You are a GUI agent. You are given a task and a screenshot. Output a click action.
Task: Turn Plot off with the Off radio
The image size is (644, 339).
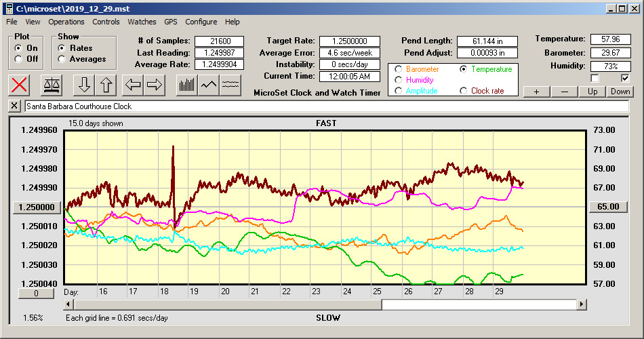pyautogui.click(x=18, y=59)
